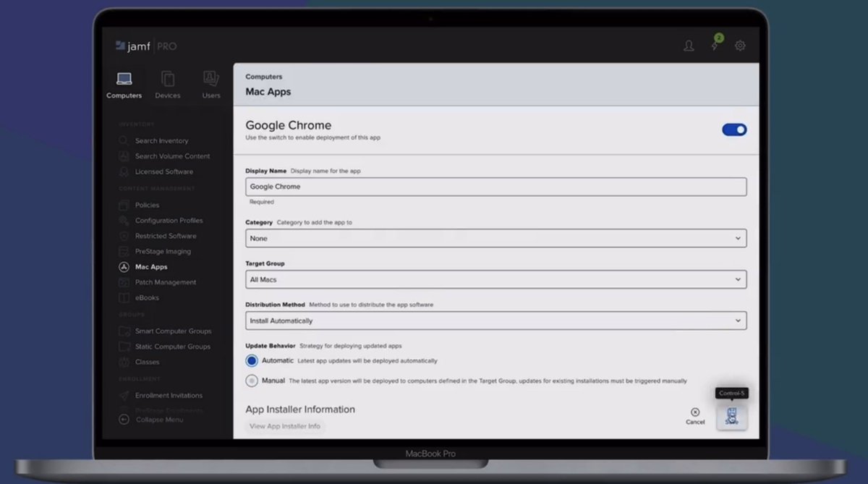Screen dimensions: 868x484
Task: Open the Category dropdown
Action: pos(496,238)
